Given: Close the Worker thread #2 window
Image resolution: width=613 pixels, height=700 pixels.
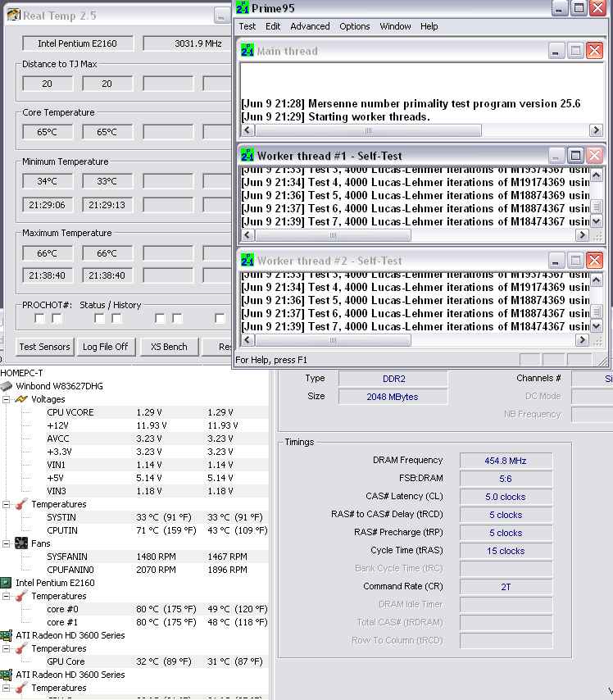Looking at the screenshot, I should coord(595,261).
